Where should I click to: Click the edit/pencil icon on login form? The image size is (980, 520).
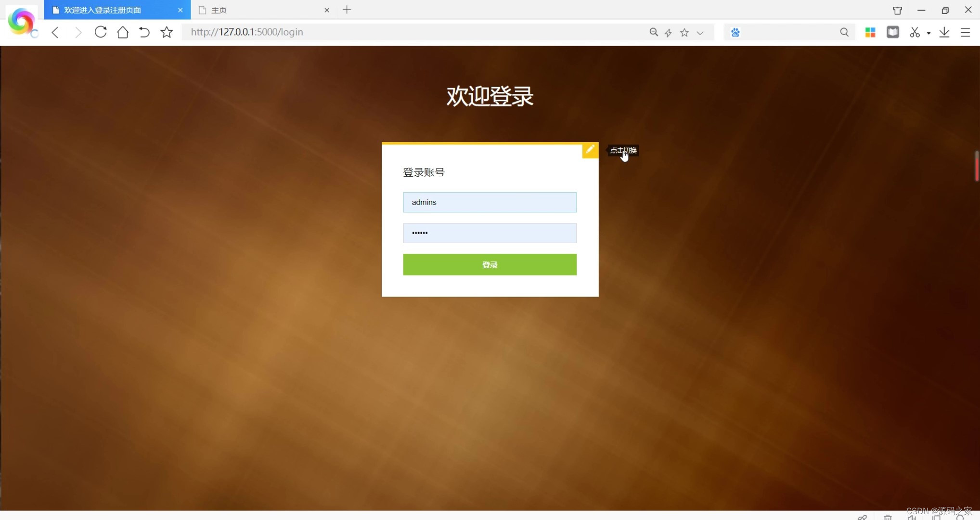pos(589,149)
